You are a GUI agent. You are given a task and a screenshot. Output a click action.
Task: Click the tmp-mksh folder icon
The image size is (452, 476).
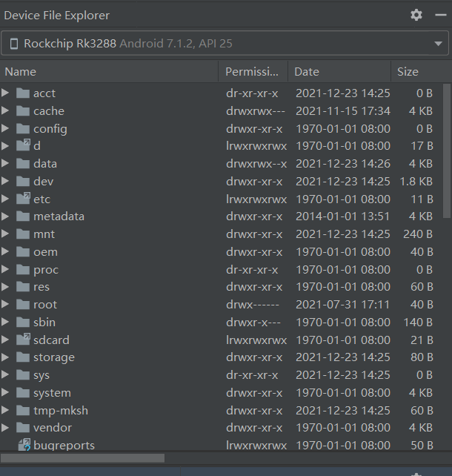point(23,410)
